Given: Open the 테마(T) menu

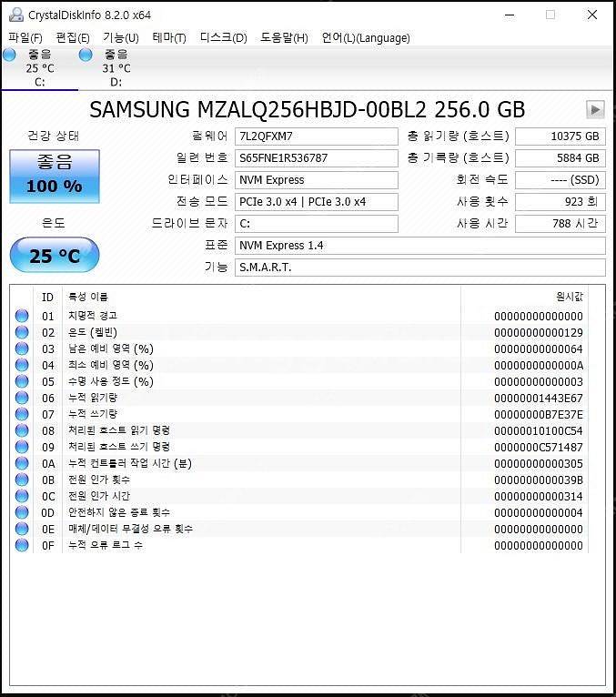Looking at the screenshot, I should point(169,38).
